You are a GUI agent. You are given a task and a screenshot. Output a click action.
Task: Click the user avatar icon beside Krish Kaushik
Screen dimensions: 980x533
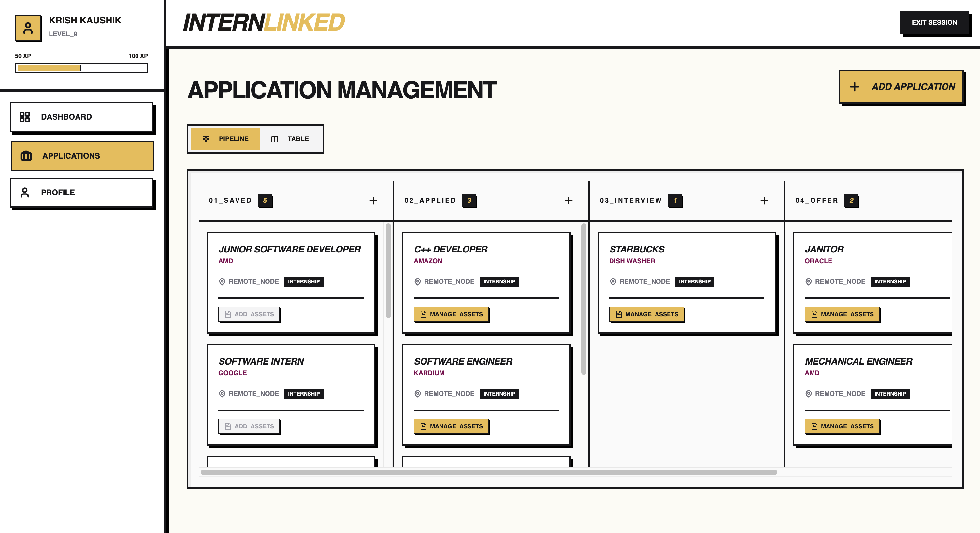point(28,28)
